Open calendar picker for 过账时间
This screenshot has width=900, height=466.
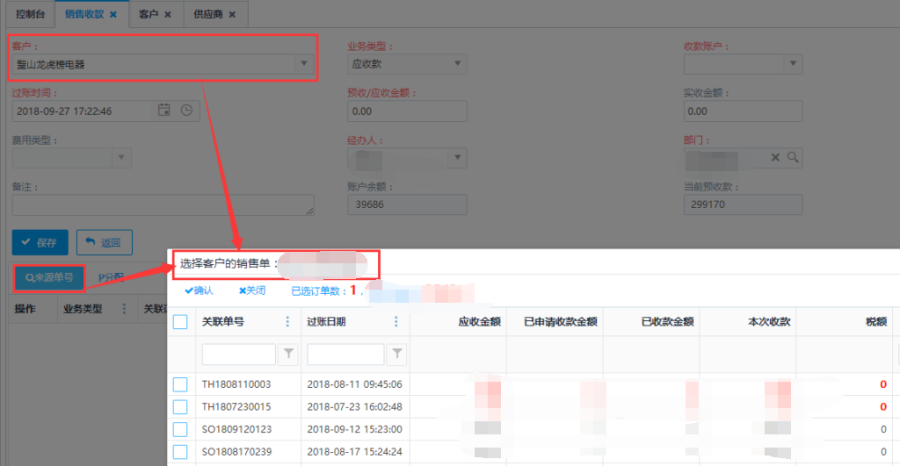click(x=164, y=111)
